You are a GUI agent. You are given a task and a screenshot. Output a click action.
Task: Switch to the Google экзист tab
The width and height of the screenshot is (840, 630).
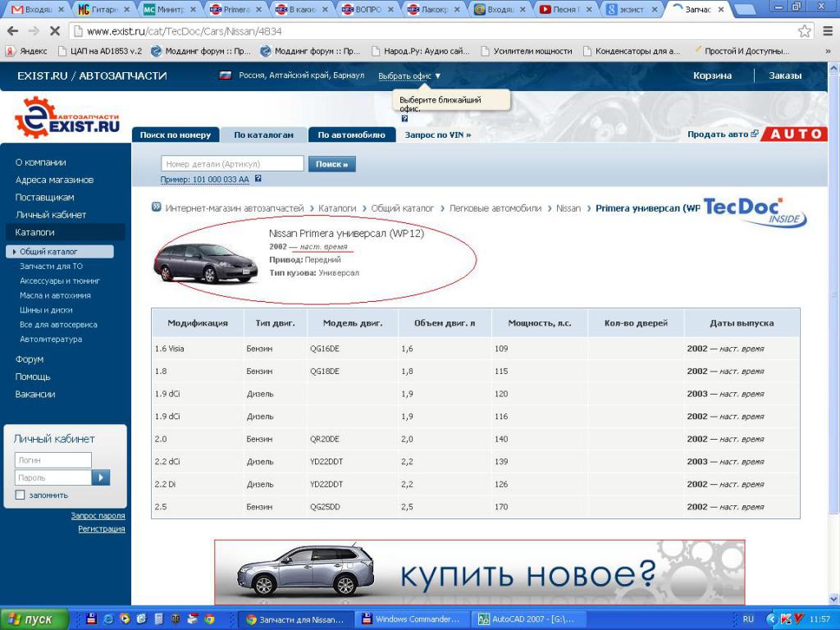[x=631, y=10]
